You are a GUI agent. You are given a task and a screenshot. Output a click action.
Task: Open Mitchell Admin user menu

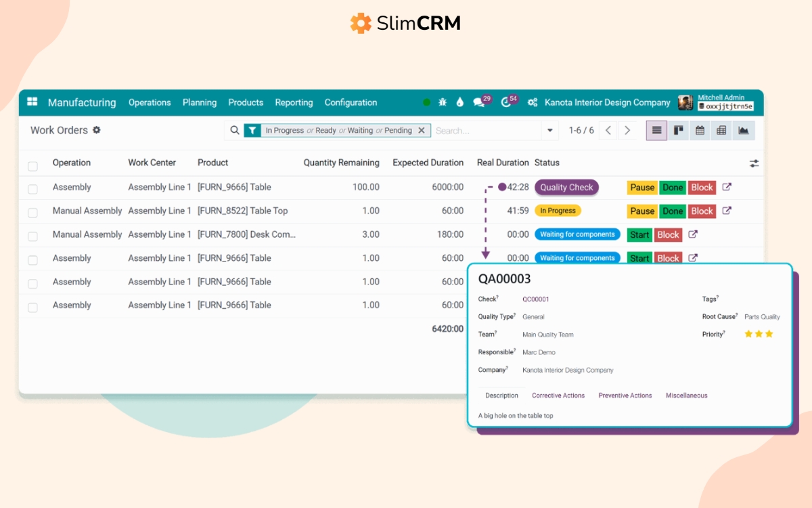(x=717, y=102)
